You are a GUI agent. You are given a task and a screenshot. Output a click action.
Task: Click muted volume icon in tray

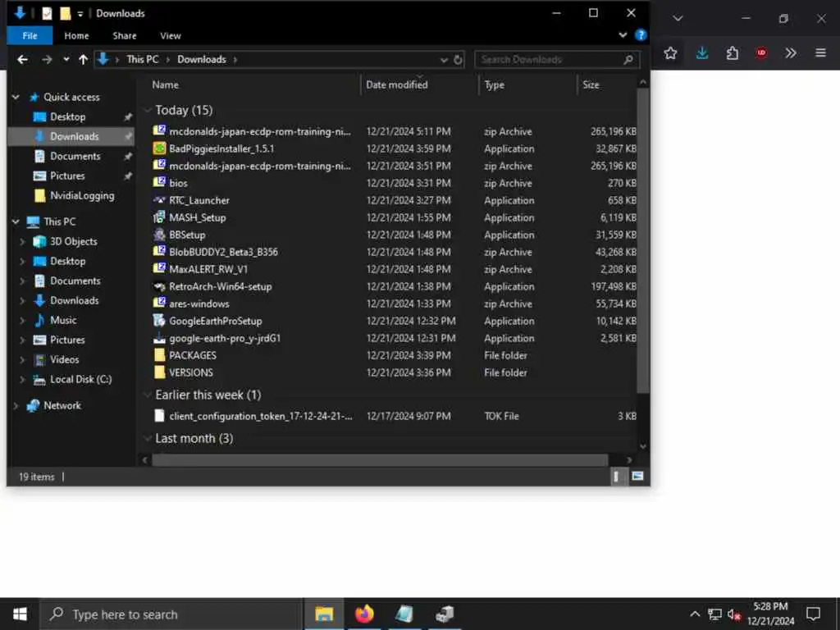[734, 614]
